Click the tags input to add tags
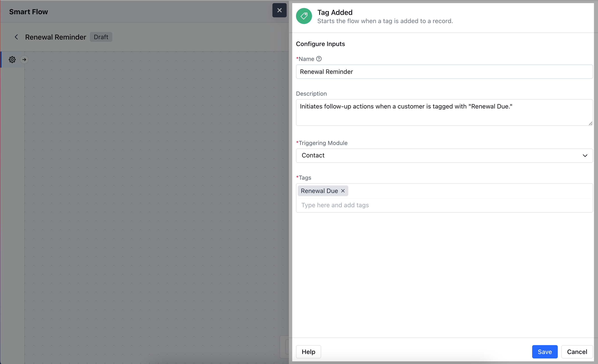The image size is (598, 364). click(x=444, y=205)
